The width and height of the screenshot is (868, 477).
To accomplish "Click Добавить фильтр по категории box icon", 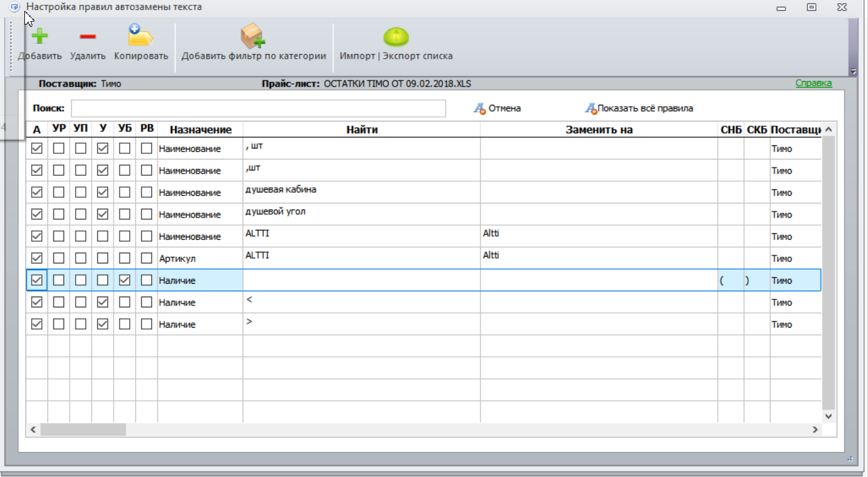I will (x=253, y=36).
